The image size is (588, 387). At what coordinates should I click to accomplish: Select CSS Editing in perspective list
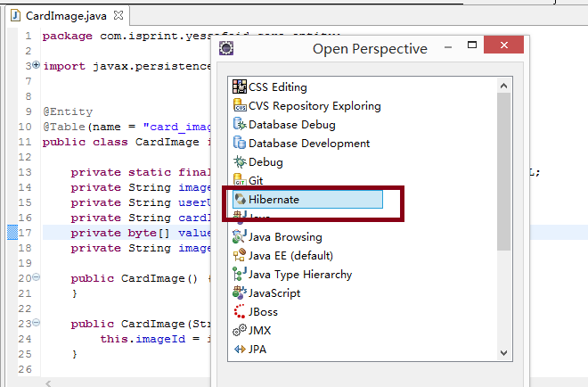coord(277,86)
